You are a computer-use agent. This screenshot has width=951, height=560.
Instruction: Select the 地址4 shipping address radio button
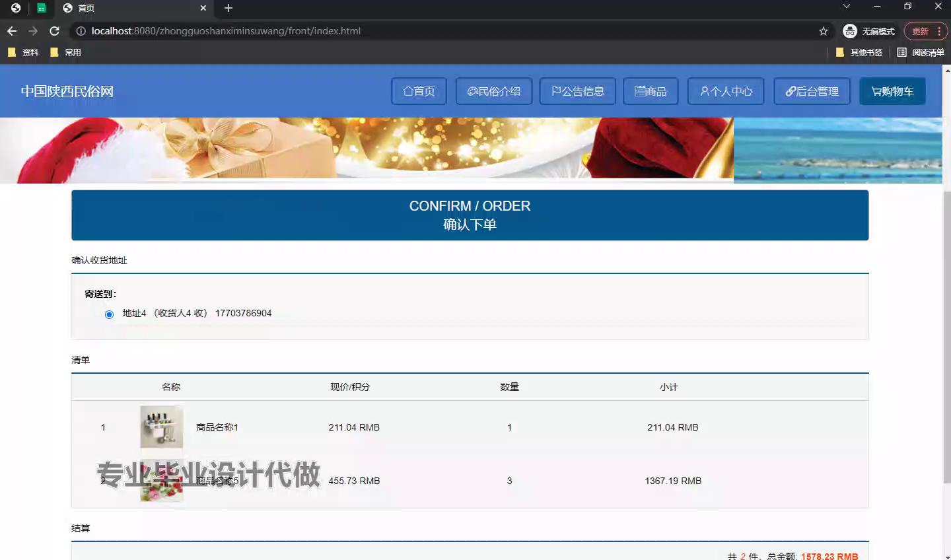(x=109, y=314)
